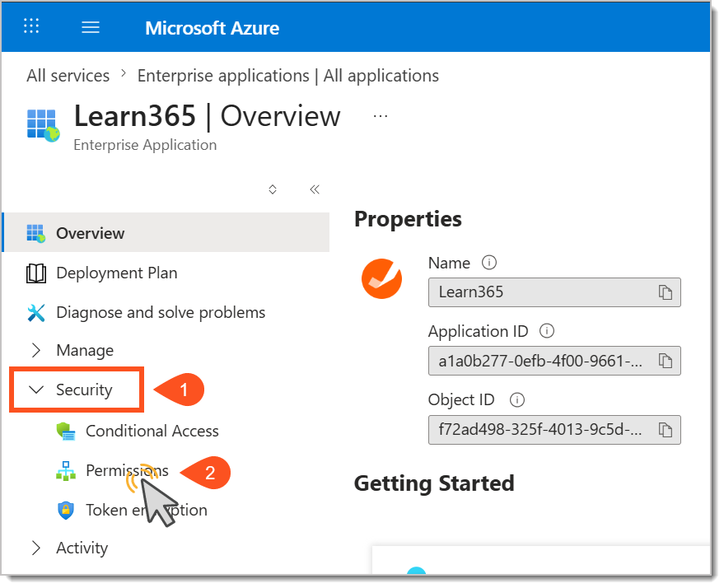Click the expand/collapse all sections arrows
Image resolution: width=724 pixels, height=588 pixels.
[x=273, y=189]
